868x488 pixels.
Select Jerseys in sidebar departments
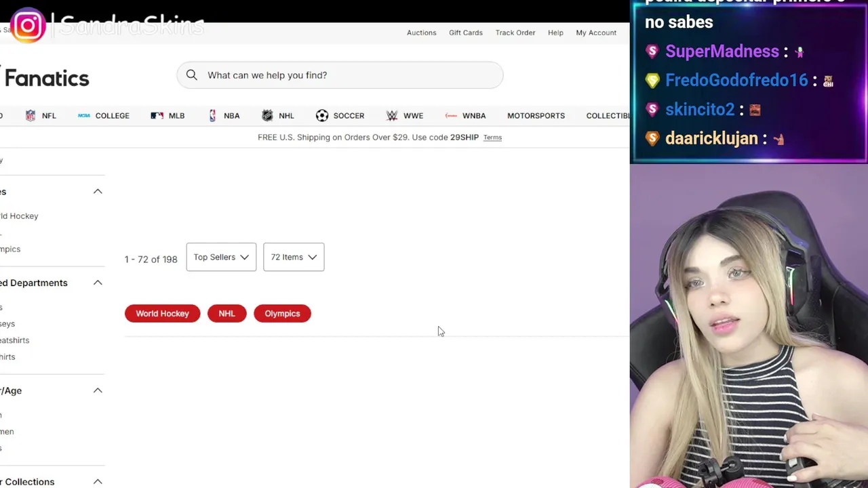(x=7, y=324)
